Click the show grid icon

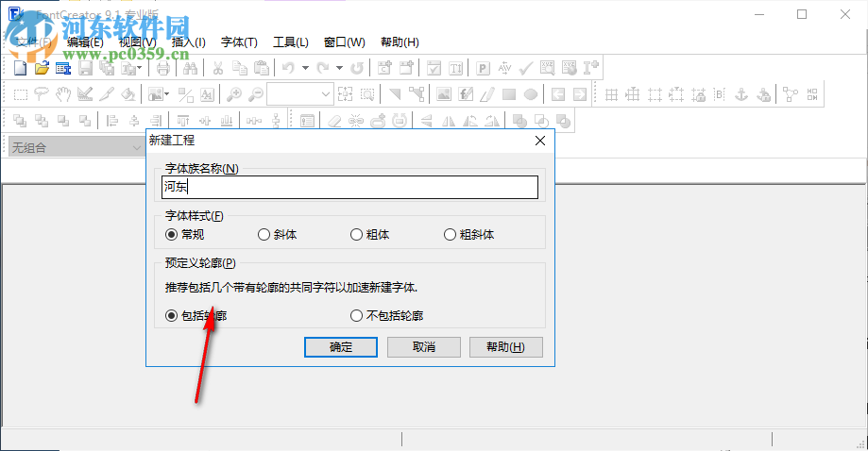611,94
